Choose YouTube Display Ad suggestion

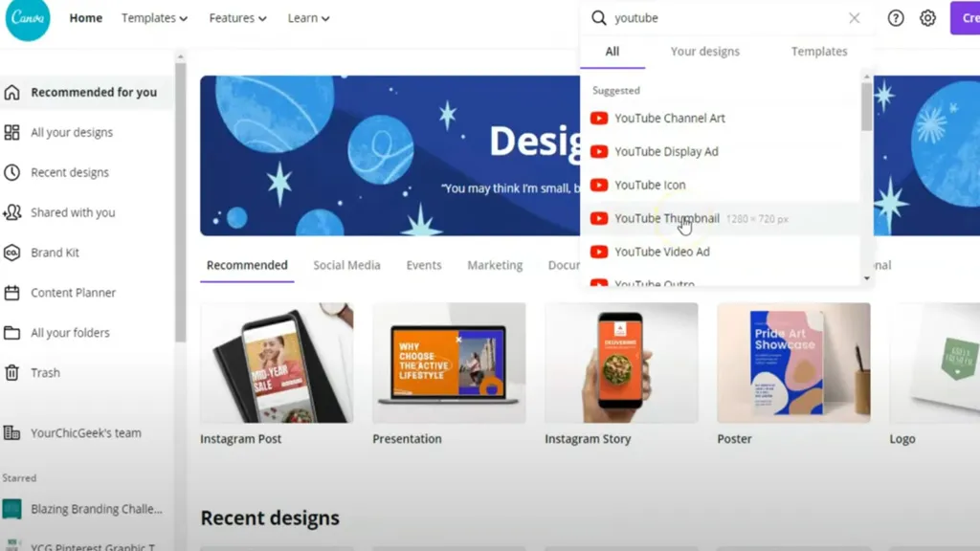720,152
